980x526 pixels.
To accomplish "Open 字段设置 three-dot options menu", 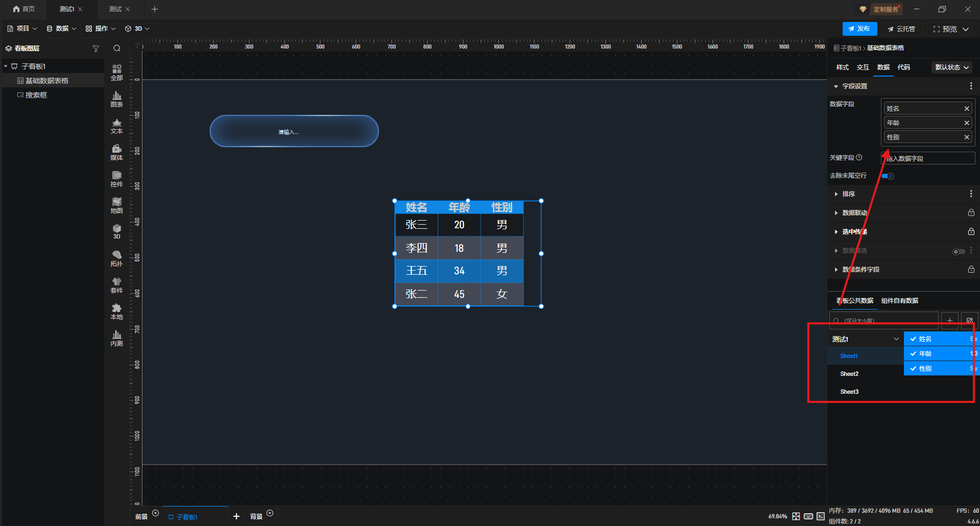I will 971,86.
